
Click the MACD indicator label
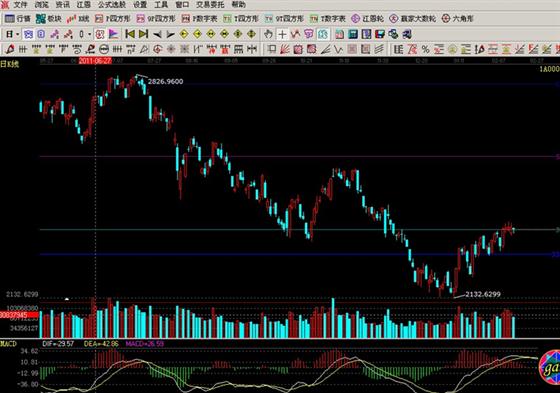(x=9, y=344)
